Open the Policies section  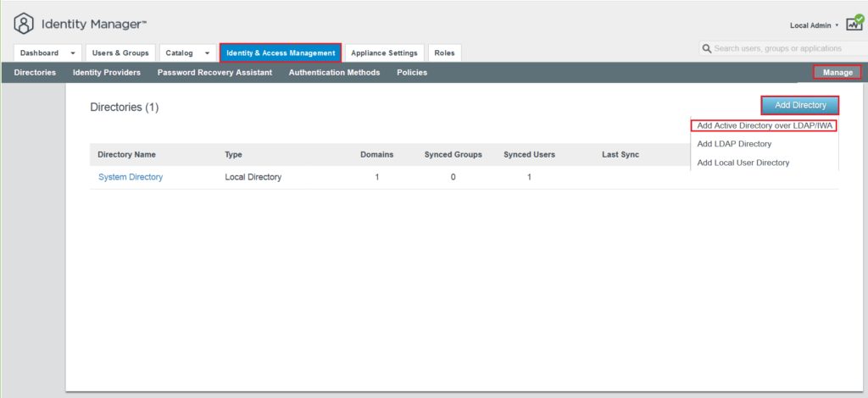tap(412, 73)
